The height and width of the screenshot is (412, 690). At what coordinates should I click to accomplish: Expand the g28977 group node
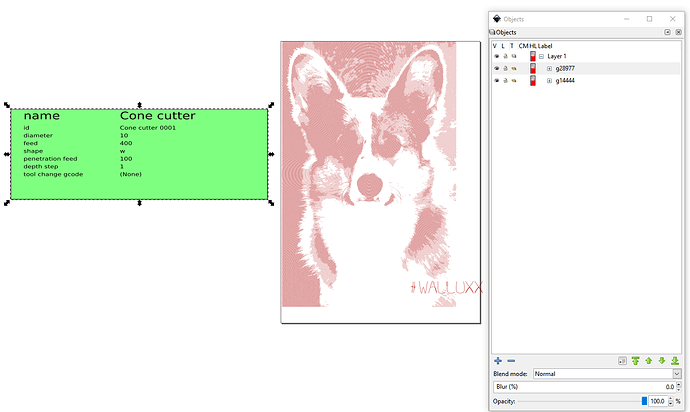tap(549, 69)
